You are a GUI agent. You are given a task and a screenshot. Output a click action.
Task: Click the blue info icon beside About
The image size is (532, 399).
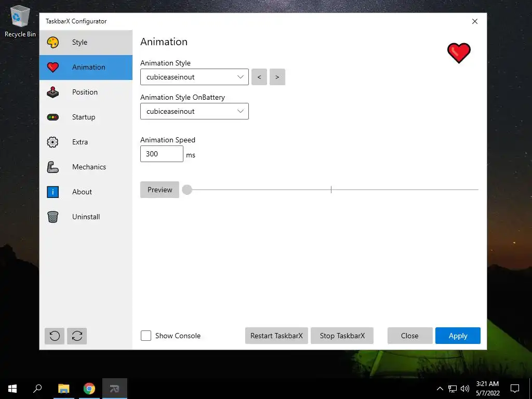[52, 192]
